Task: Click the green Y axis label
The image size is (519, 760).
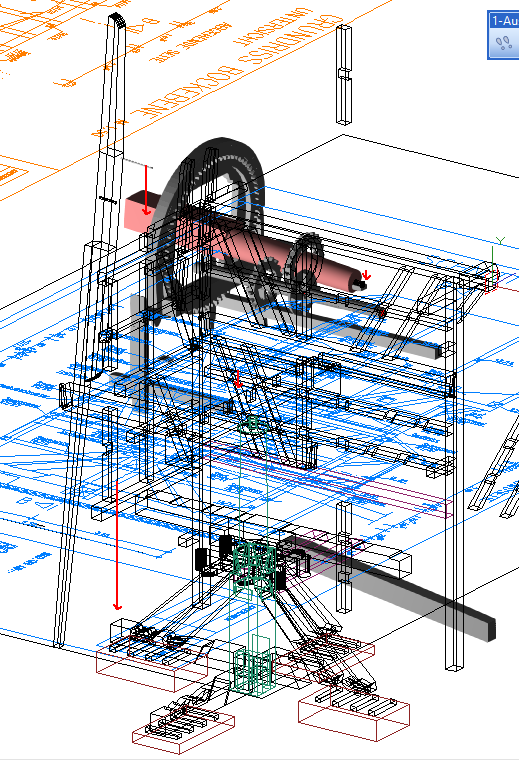Action: pyautogui.click(x=501, y=241)
